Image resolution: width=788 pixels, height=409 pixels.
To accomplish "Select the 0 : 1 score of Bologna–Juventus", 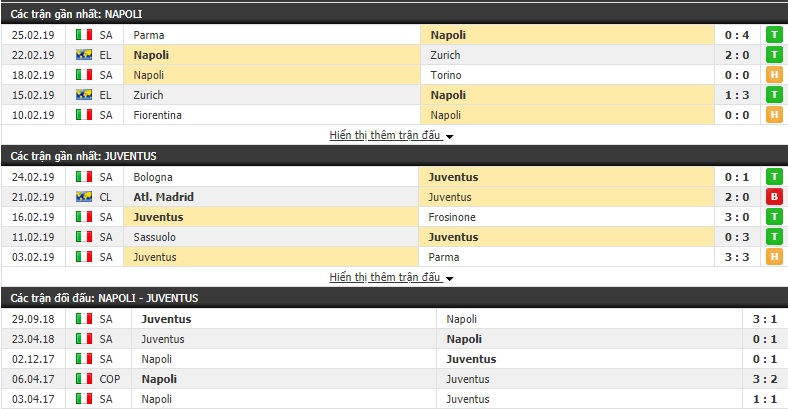I will tap(737, 177).
